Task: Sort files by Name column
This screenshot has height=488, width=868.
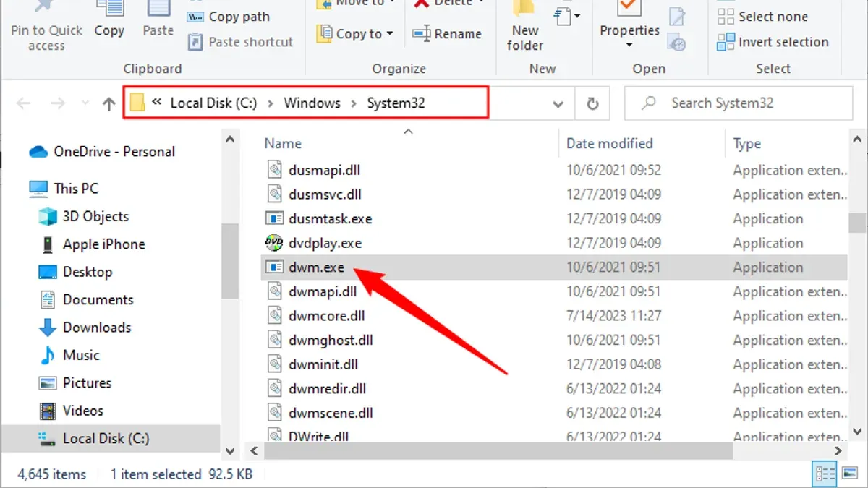Action: click(283, 143)
